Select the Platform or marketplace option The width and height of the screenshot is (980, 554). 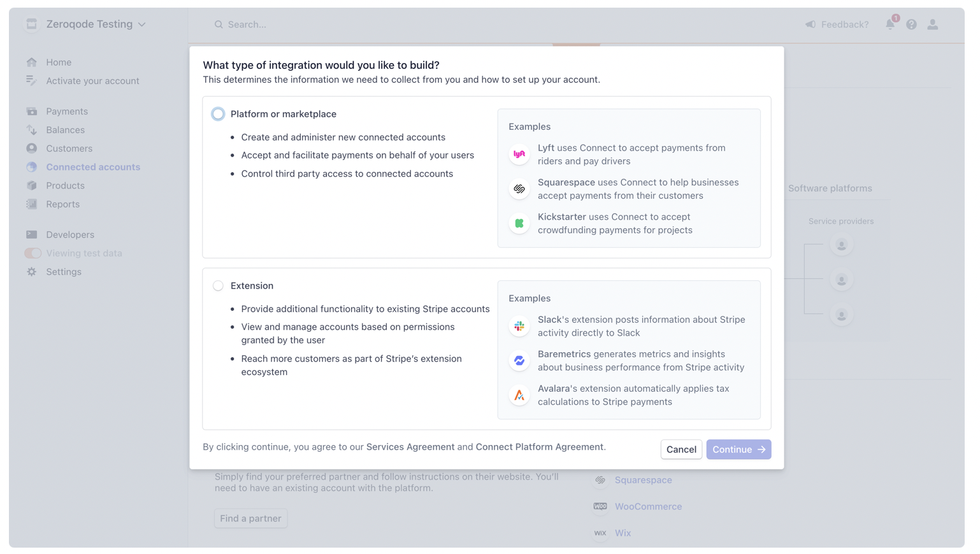pyautogui.click(x=218, y=113)
